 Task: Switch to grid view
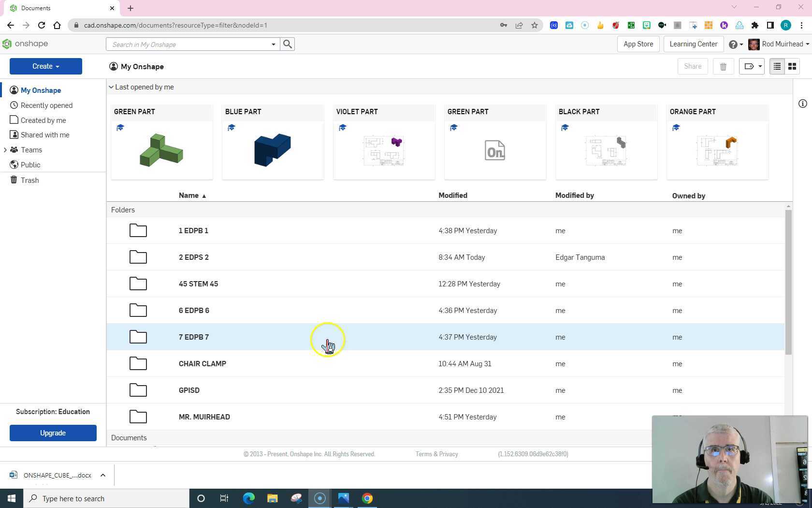[x=792, y=66]
